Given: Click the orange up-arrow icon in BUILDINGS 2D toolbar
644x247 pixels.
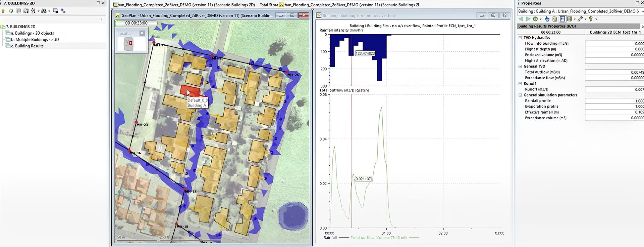Looking at the screenshot, I should [3, 11].
